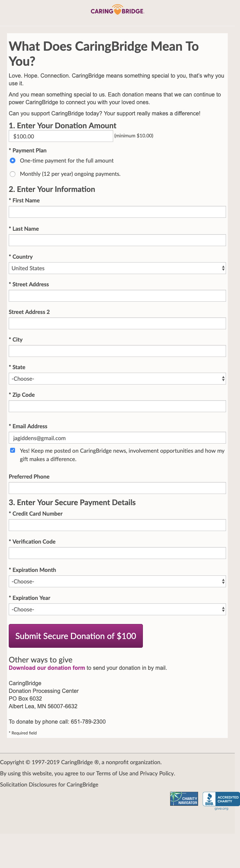Viewport: 240px width, 868px height.
Task: Open the Expiration Month dropdown
Action: 117,581
